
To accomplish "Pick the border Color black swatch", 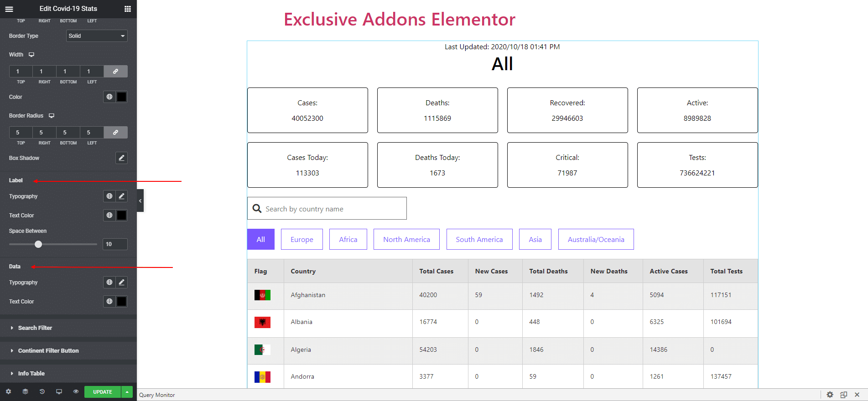I will (122, 97).
